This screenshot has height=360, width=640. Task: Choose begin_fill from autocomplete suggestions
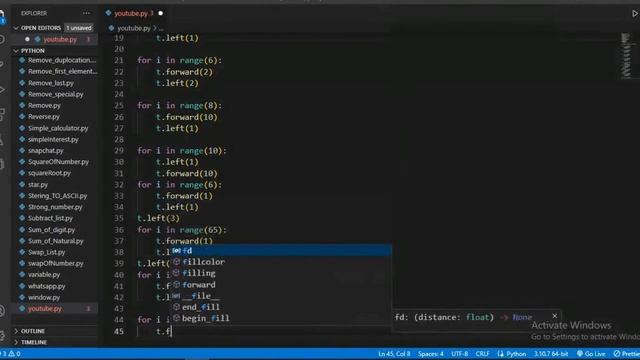281,318
